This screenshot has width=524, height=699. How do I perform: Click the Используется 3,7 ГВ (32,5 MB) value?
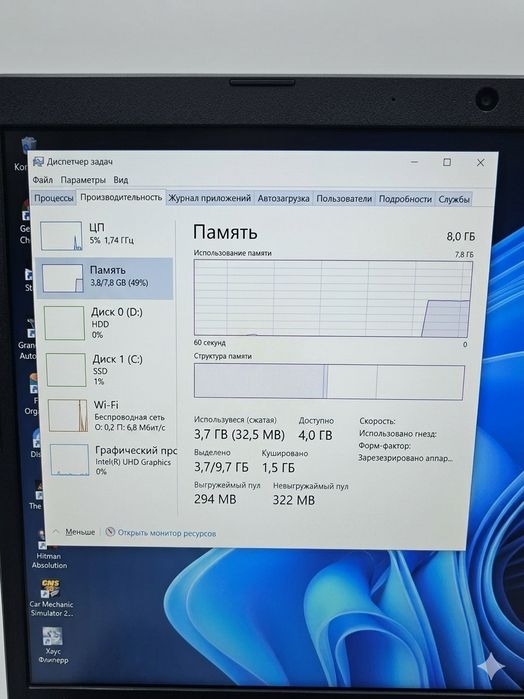239,434
